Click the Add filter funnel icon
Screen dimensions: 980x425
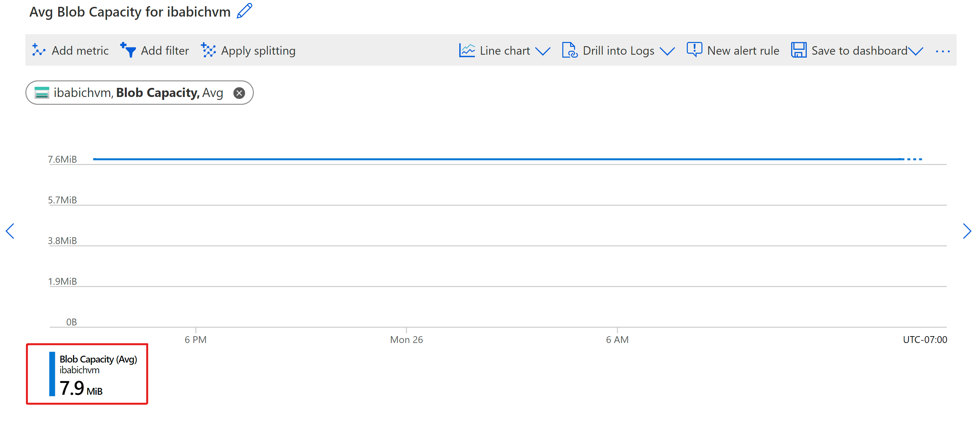[x=128, y=50]
